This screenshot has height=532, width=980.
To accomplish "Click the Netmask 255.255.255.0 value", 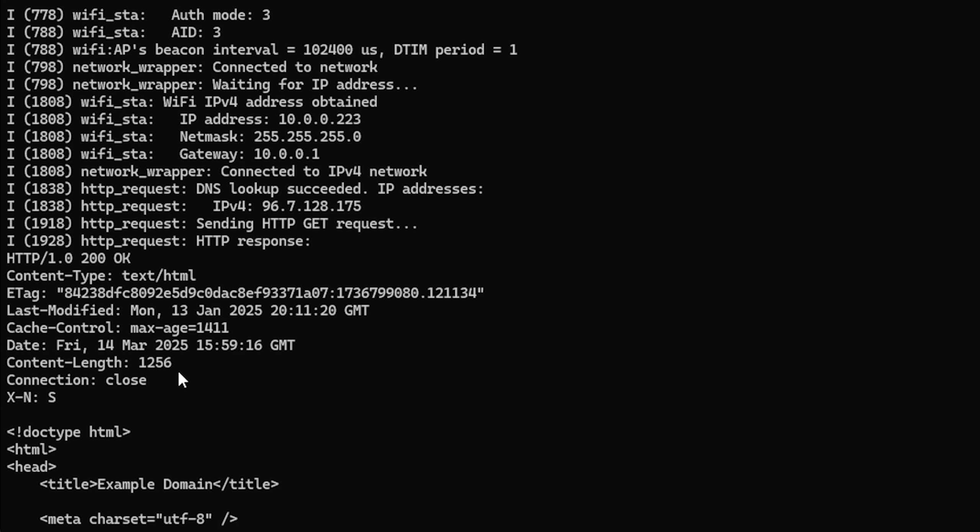I will click(x=307, y=137).
